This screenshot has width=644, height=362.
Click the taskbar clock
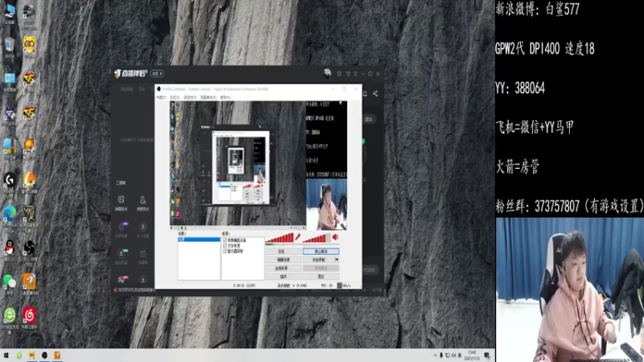[472, 356]
